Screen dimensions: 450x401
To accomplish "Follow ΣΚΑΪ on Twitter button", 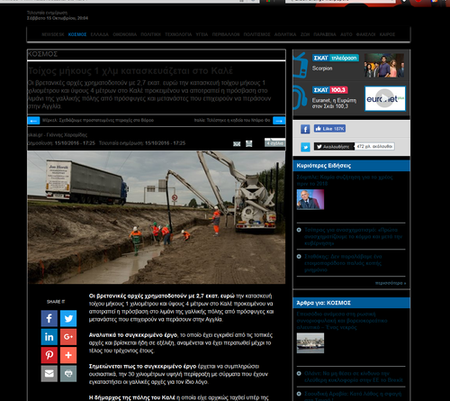I will point(334,146).
